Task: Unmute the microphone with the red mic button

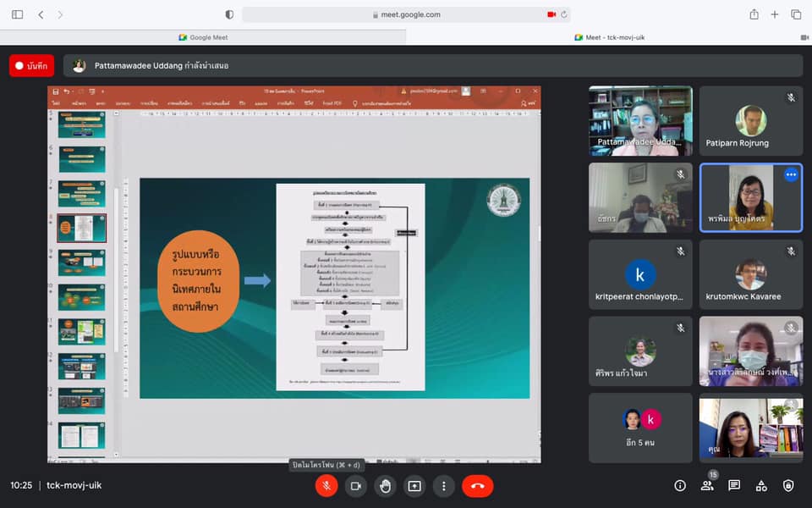Action: click(x=326, y=486)
